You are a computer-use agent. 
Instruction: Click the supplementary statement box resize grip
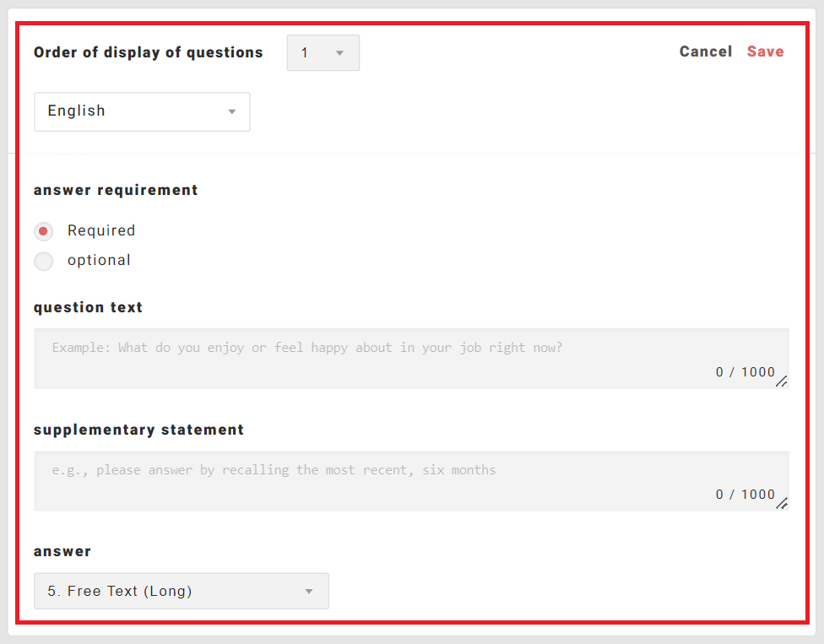coord(782,504)
